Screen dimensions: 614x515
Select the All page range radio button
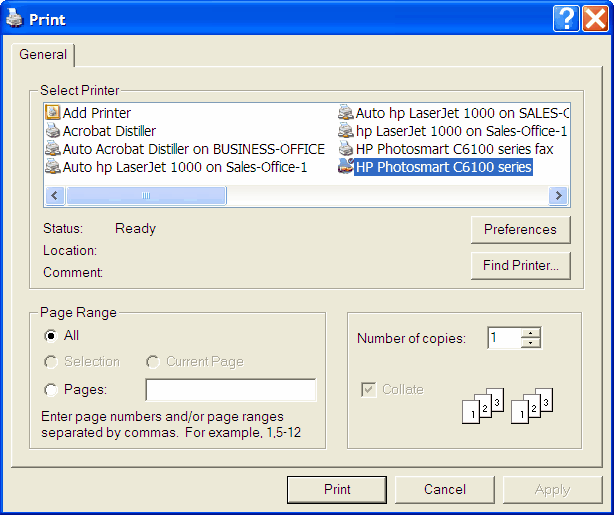(51, 336)
